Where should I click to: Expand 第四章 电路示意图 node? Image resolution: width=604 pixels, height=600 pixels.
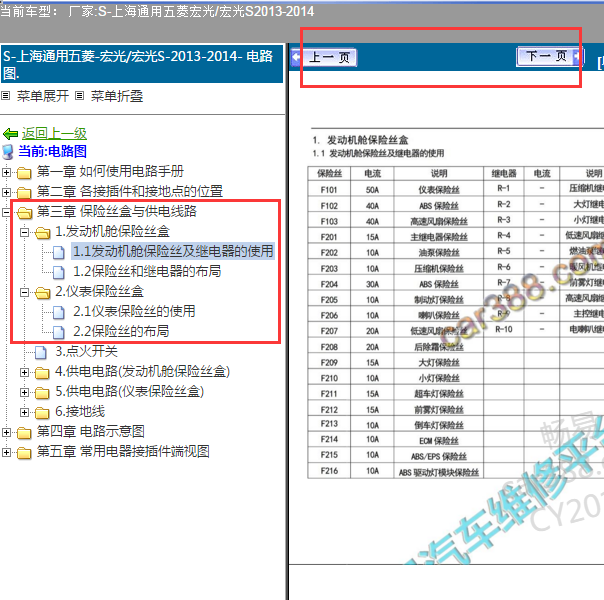[x=6, y=432]
